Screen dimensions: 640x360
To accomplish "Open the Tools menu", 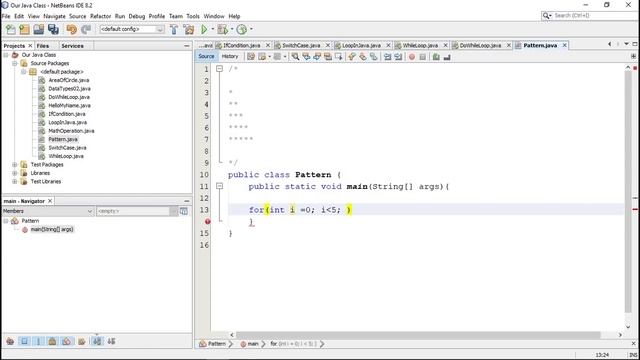I will point(193,16).
